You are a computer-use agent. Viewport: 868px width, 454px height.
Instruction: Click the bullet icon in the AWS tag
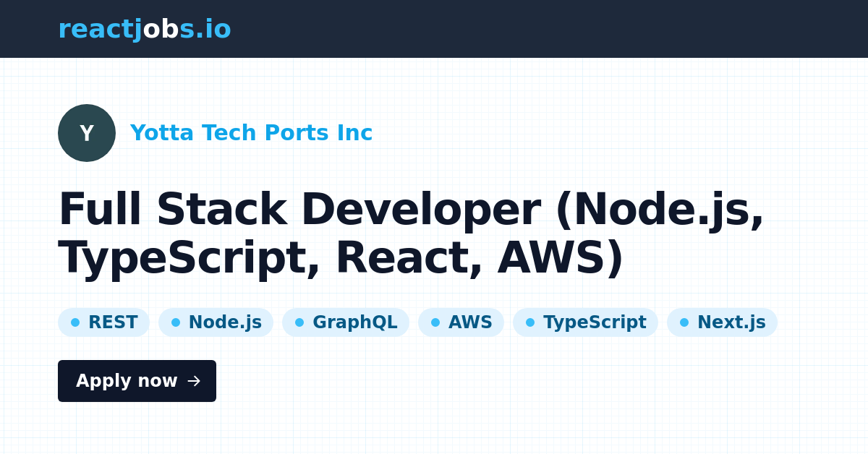[x=435, y=322]
